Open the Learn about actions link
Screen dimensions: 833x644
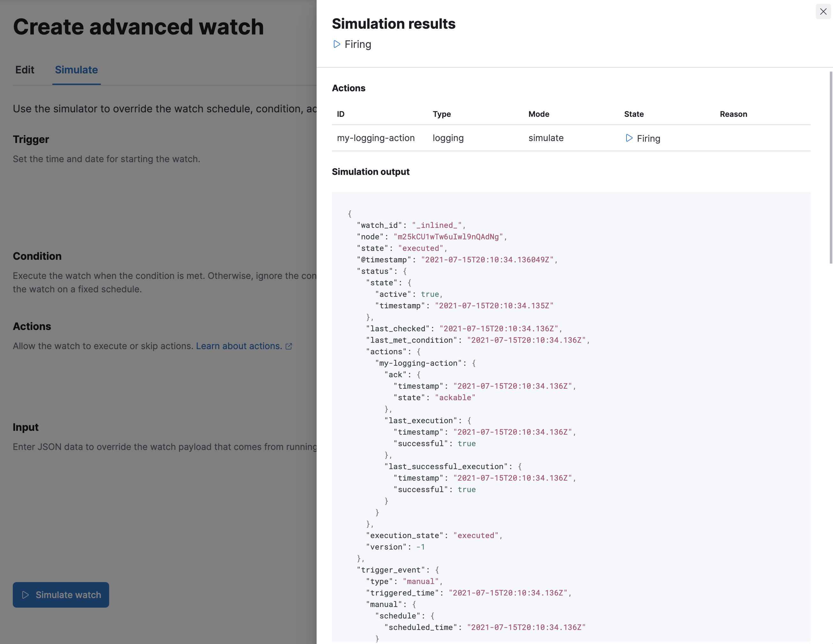[239, 346]
